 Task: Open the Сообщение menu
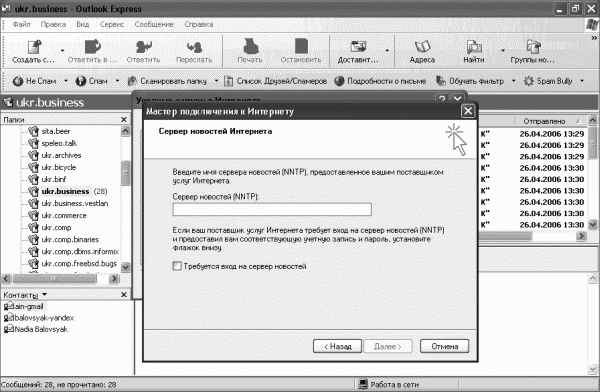154,24
